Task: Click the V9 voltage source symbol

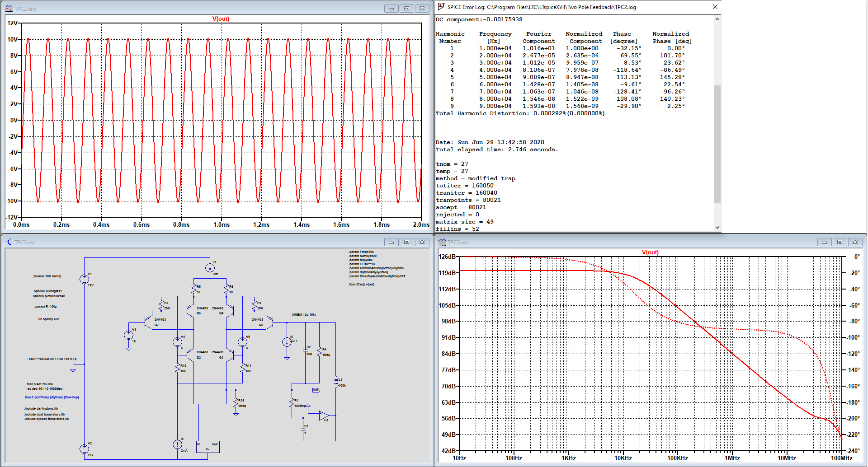Action: tap(242, 342)
